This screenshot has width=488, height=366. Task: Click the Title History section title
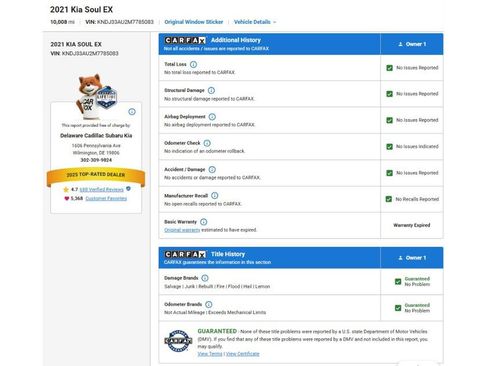point(228,254)
